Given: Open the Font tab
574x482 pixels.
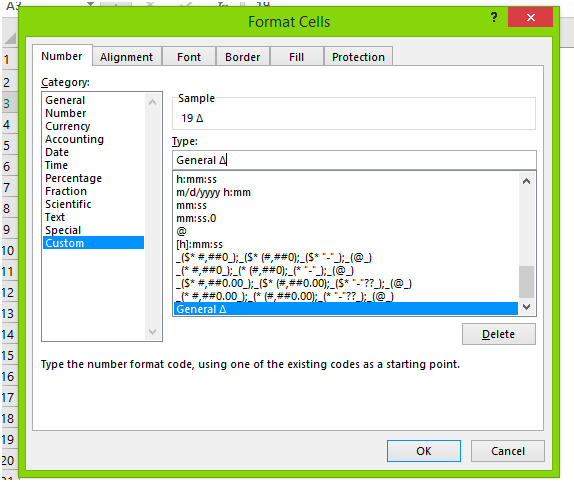Looking at the screenshot, I should tap(189, 57).
